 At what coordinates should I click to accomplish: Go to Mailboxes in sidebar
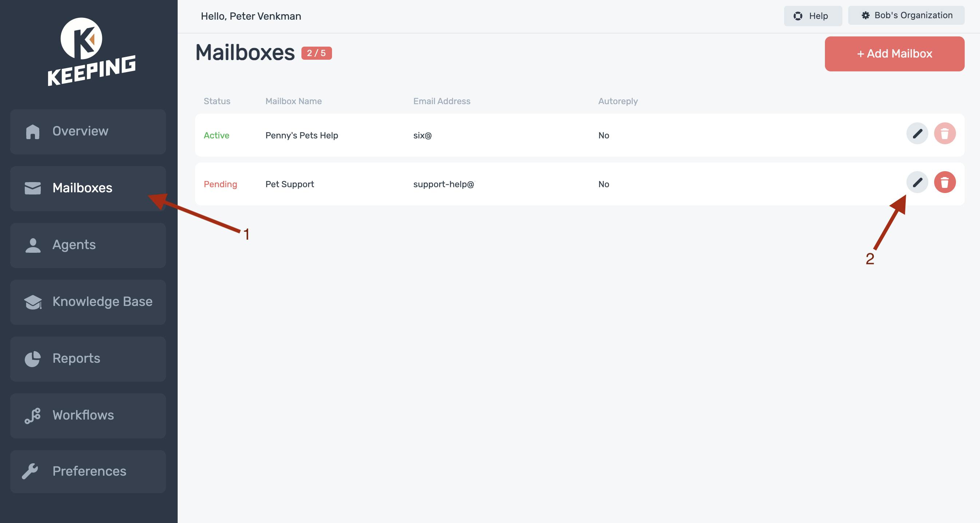(x=88, y=188)
